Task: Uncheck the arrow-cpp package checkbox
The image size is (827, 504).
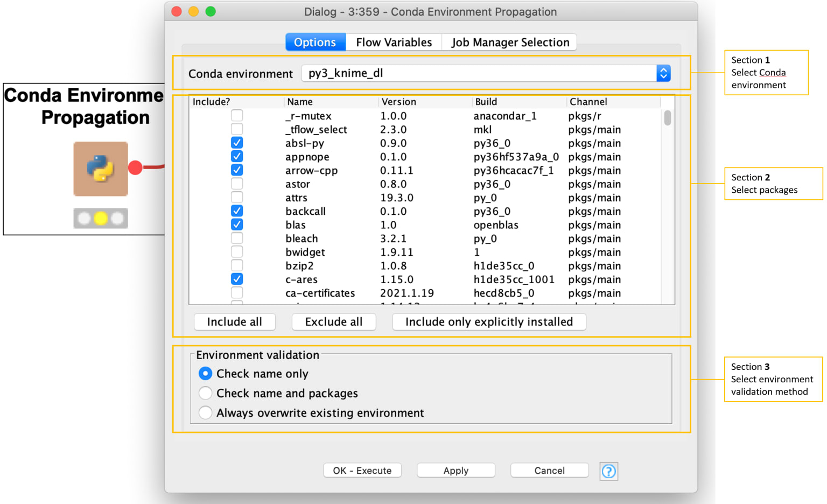Action: tap(237, 170)
